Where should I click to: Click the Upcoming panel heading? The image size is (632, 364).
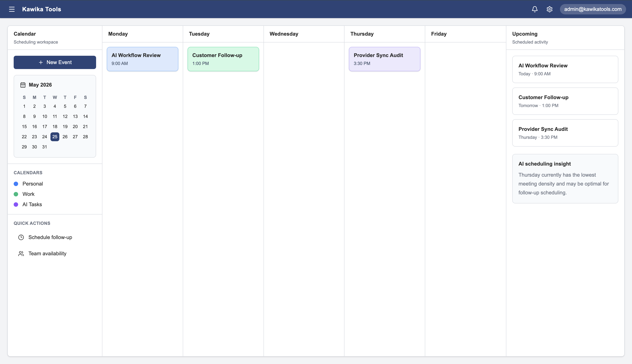pyautogui.click(x=525, y=34)
